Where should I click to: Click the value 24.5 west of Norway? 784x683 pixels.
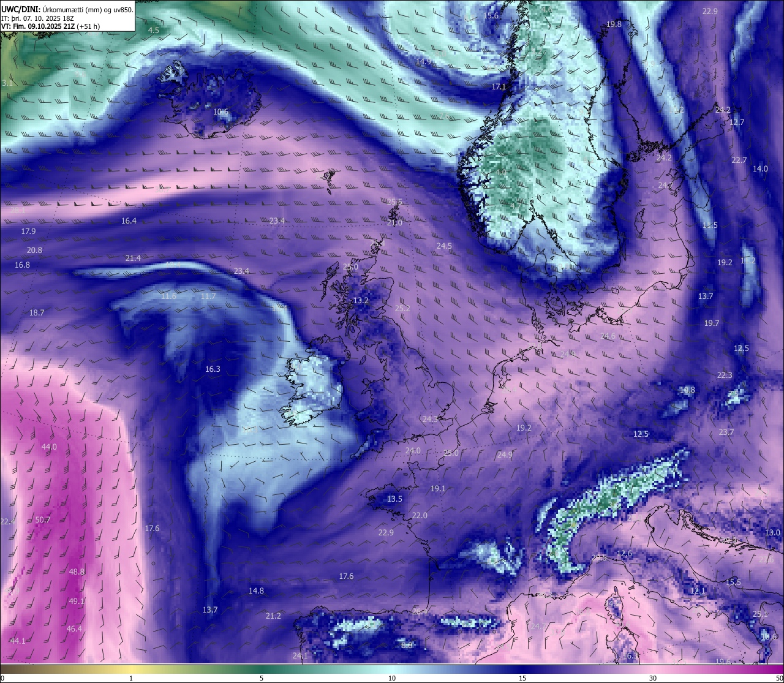click(x=444, y=246)
